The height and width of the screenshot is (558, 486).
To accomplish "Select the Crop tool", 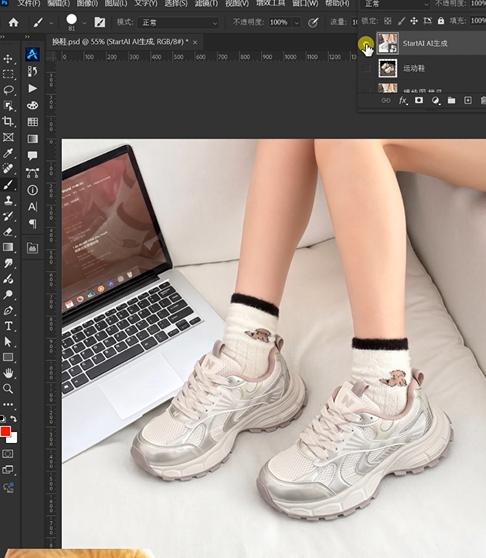I will pos(8,121).
